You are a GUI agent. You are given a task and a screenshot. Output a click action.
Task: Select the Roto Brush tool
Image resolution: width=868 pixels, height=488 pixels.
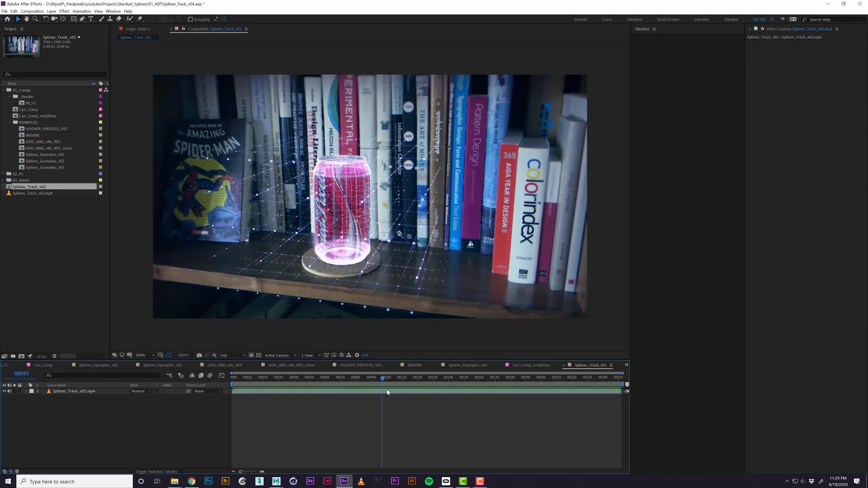[130, 19]
